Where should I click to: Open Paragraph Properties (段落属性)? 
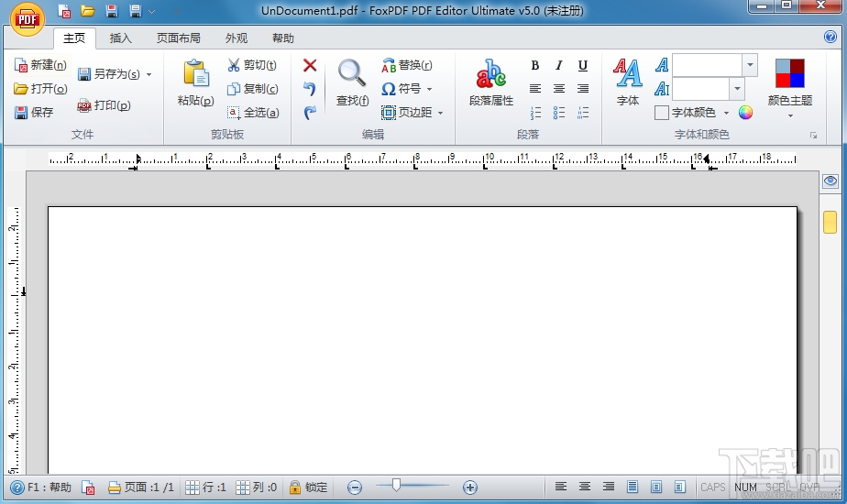(x=491, y=82)
